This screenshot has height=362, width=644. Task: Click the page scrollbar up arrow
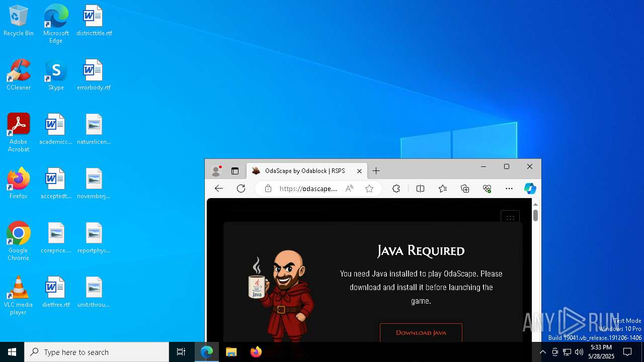[536, 204]
